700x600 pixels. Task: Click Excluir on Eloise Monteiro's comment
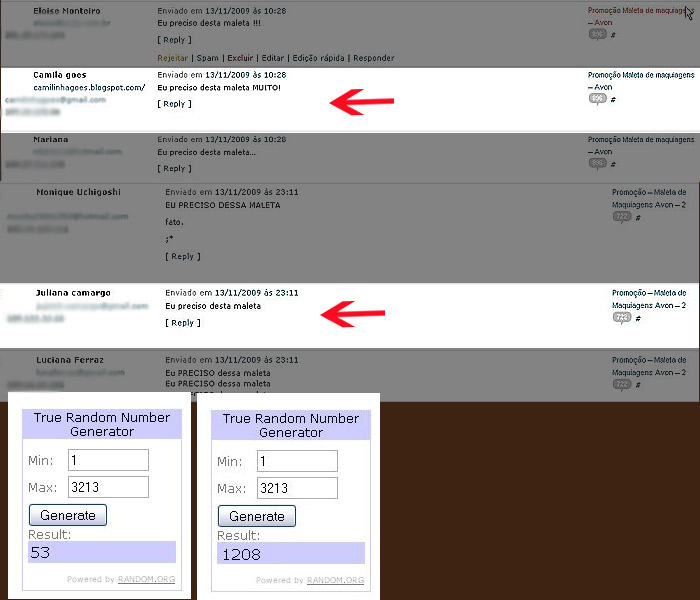pyautogui.click(x=240, y=58)
